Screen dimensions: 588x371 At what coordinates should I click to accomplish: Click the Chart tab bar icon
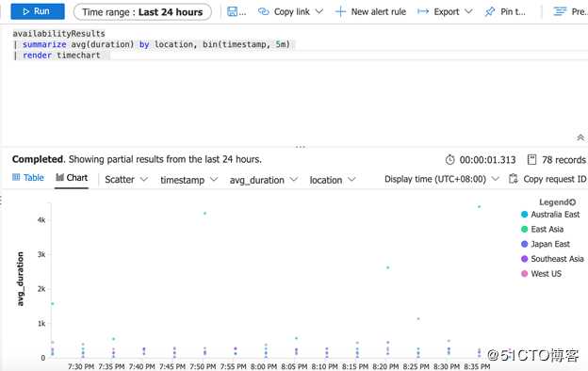(59, 177)
